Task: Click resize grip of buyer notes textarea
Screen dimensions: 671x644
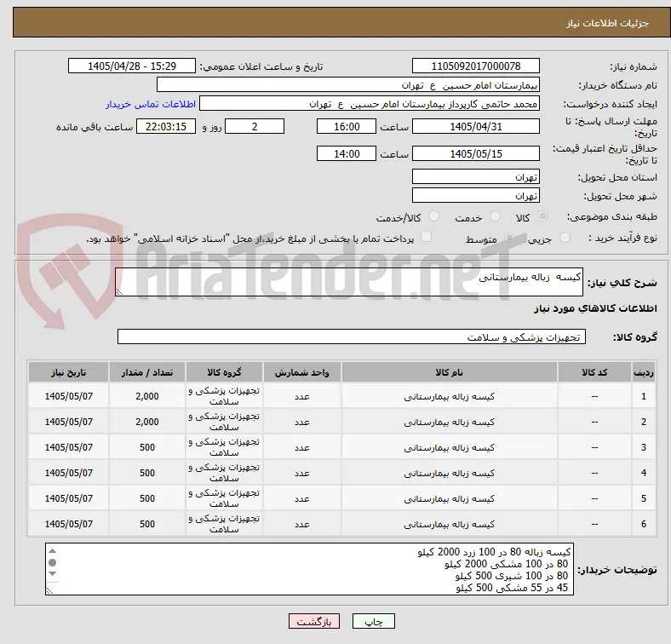Action: [49, 591]
